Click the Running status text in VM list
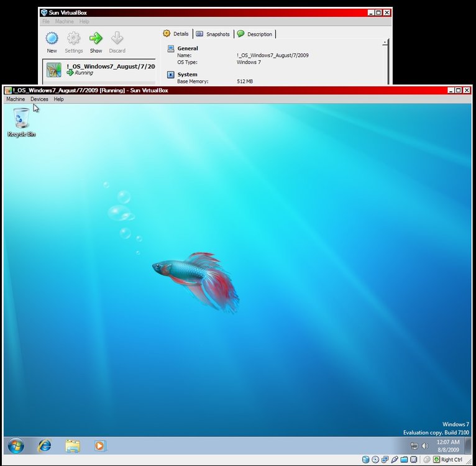Viewport: 476px width, 466px height. pos(84,73)
